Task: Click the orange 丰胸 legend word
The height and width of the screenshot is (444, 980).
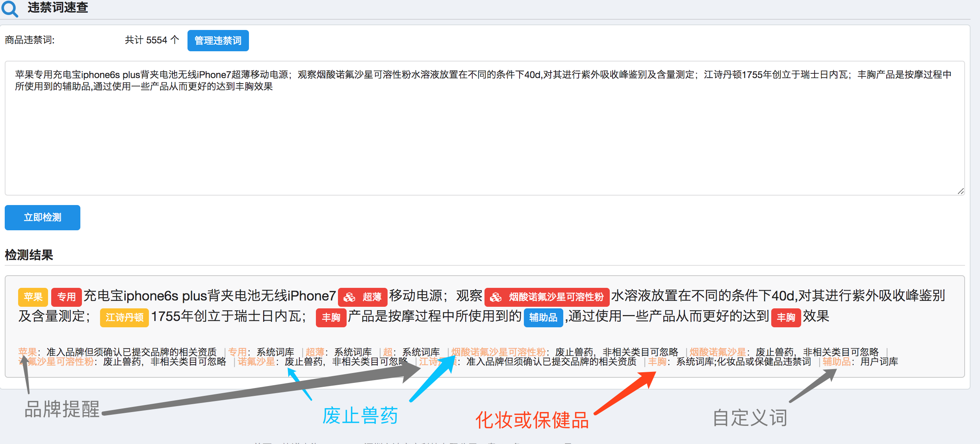Action: tap(657, 362)
